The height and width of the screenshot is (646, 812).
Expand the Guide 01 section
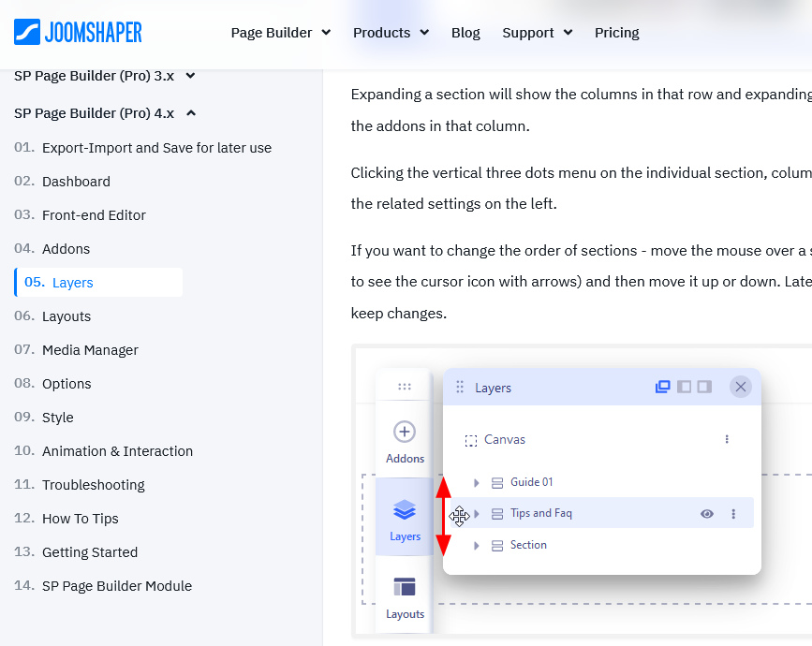pos(476,482)
